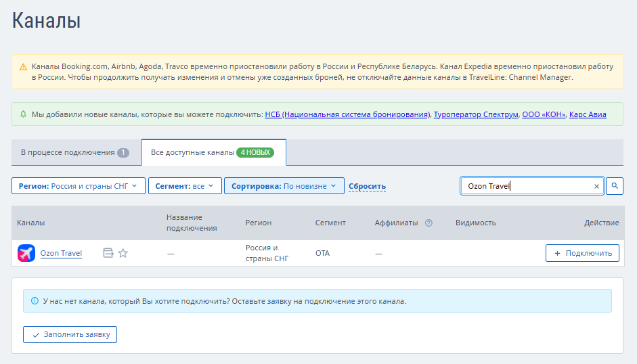Viewport: 637px width, 364px height.
Task: Open НСБ (Национальная система бронирования) link
Action: point(347,114)
